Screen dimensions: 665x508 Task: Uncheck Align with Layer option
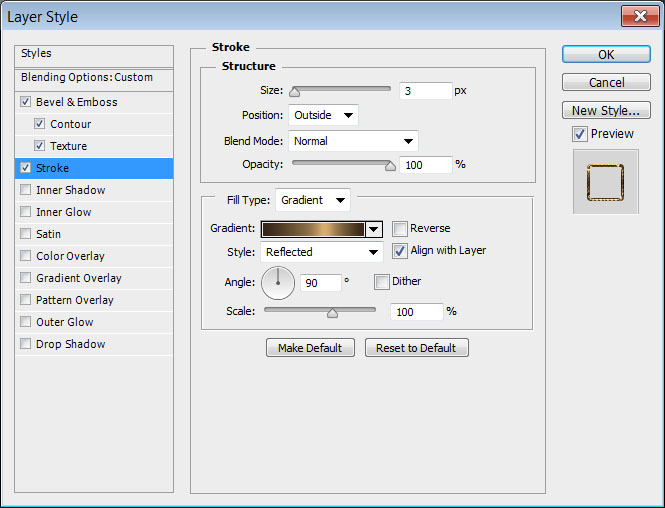[x=400, y=251]
